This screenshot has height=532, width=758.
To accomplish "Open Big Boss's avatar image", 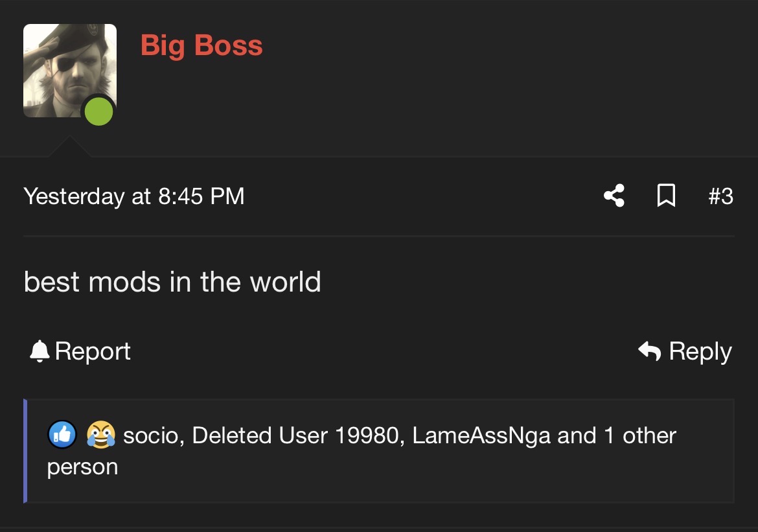I will [69, 71].
